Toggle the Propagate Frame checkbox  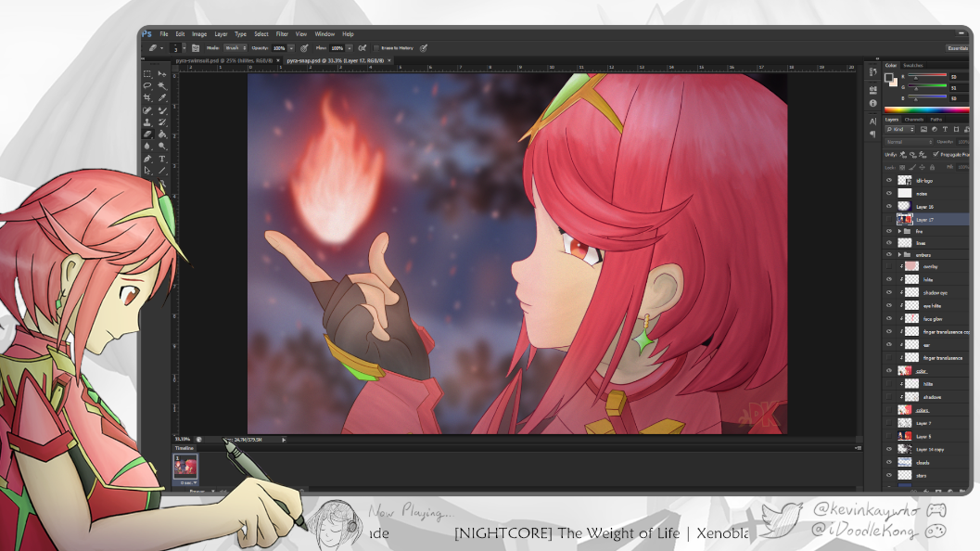click(x=935, y=154)
